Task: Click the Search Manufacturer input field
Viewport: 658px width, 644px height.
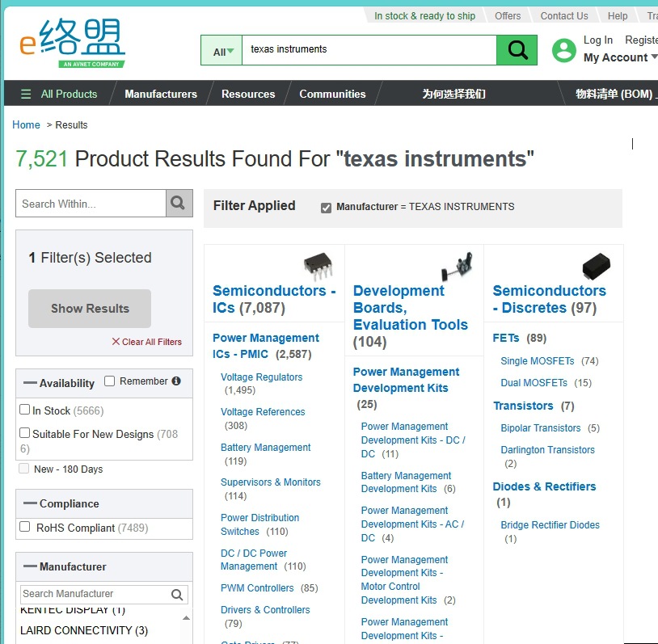Action: (95, 594)
